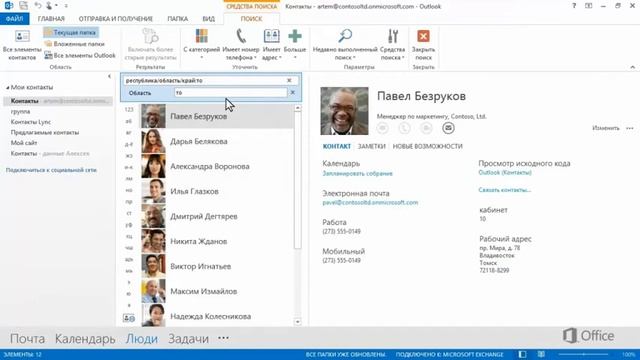Click the Reading view icon in status bar
Screen dimensions: 640x360
pos(541,354)
